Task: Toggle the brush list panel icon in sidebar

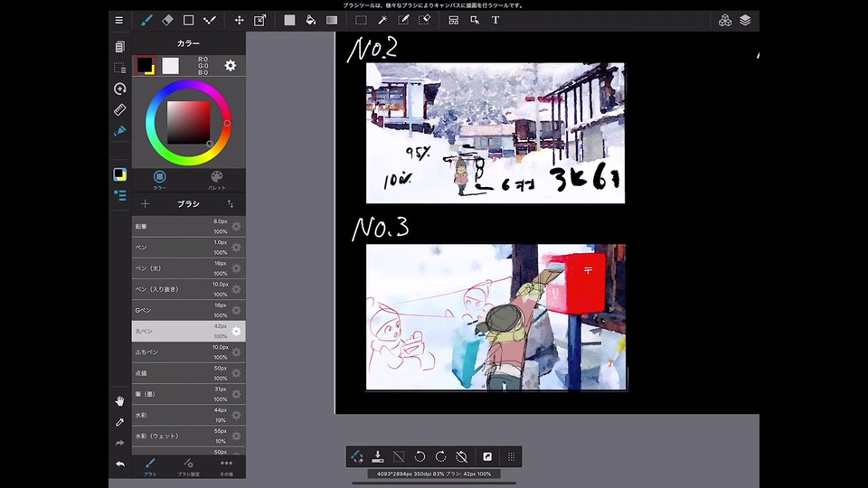Action: pos(119,195)
